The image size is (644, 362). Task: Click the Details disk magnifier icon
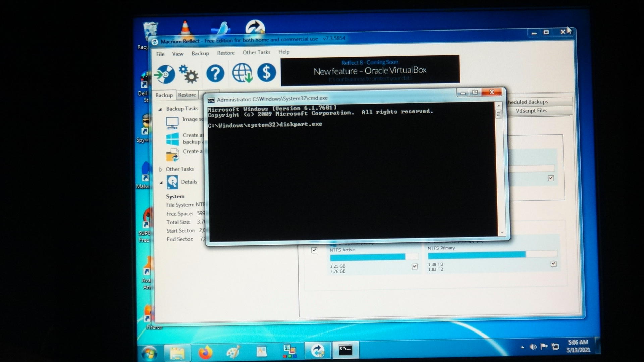[x=172, y=183]
